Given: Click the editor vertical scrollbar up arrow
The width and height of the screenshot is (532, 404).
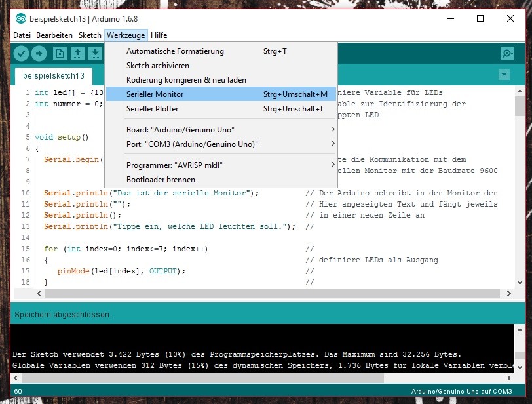Looking at the screenshot, I should [520, 91].
